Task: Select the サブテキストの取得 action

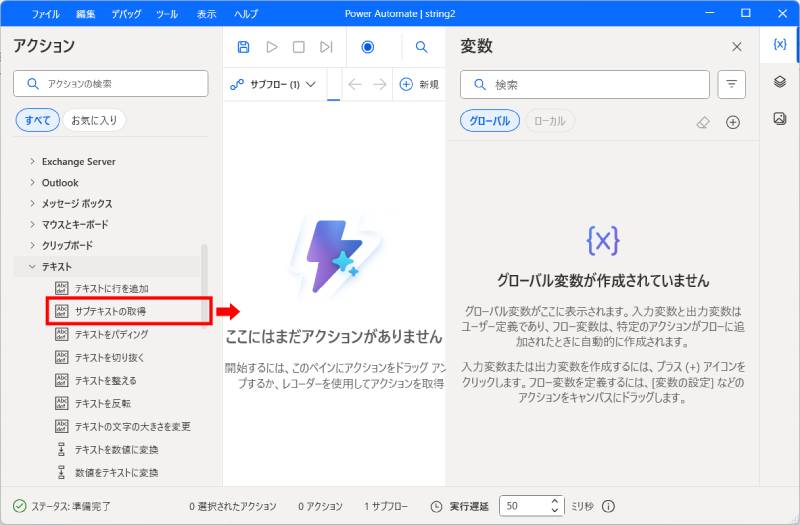Action: 101,311
